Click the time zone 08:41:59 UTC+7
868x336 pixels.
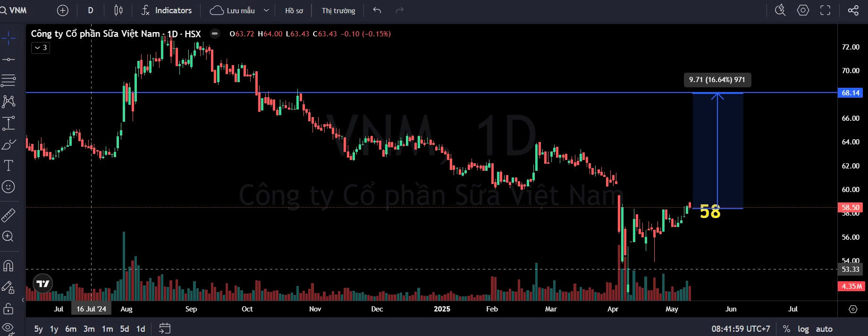point(741,329)
